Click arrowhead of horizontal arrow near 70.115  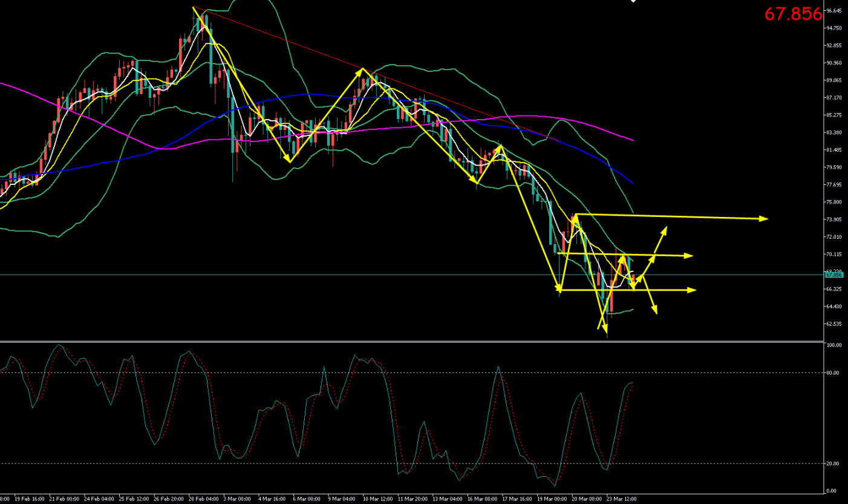point(689,256)
